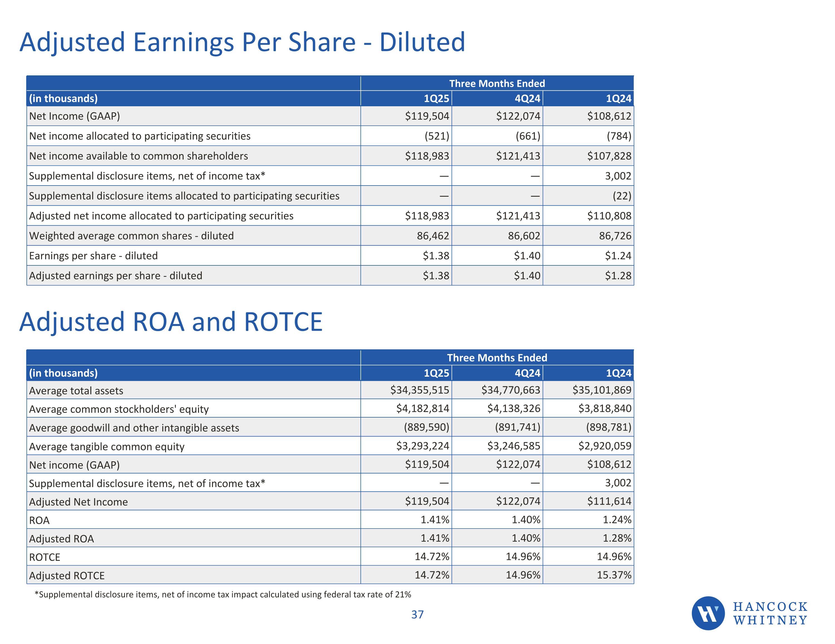Select the Weighted average common shares row label

[x=131, y=236]
